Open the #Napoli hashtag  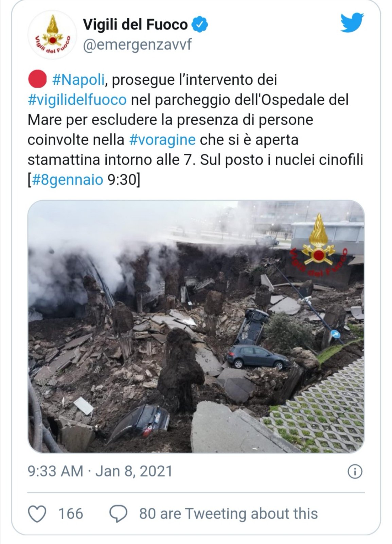(78, 80)
